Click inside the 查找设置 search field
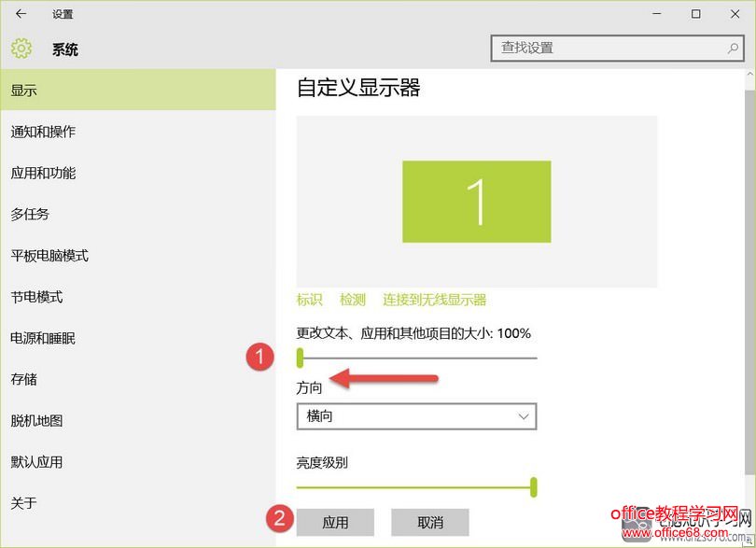The image size is (756, 548). click(x=597, y=48)
